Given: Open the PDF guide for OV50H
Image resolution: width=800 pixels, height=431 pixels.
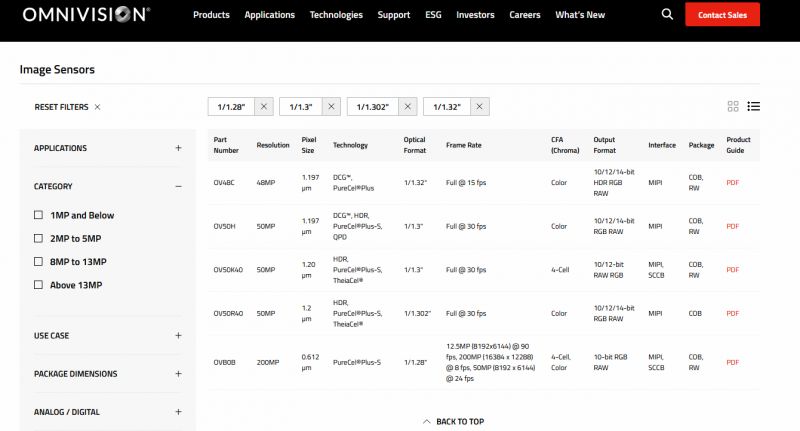Looking at the screenshot, I should 733,226.
